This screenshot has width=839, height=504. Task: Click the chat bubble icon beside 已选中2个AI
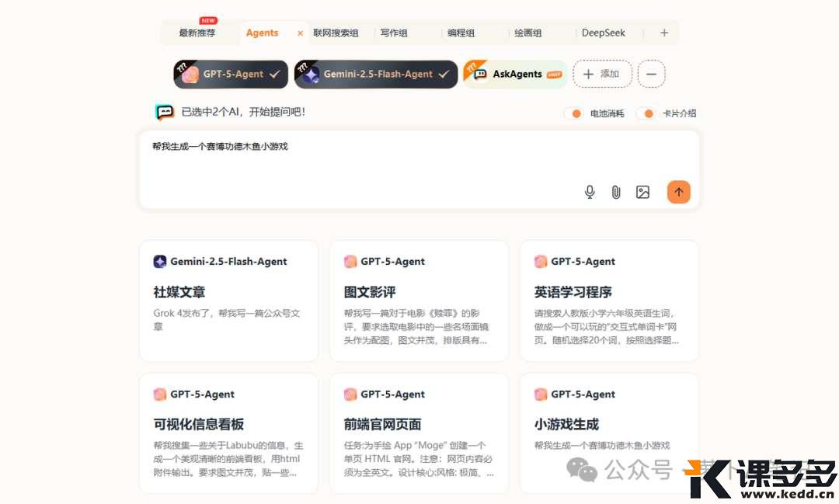165,112
